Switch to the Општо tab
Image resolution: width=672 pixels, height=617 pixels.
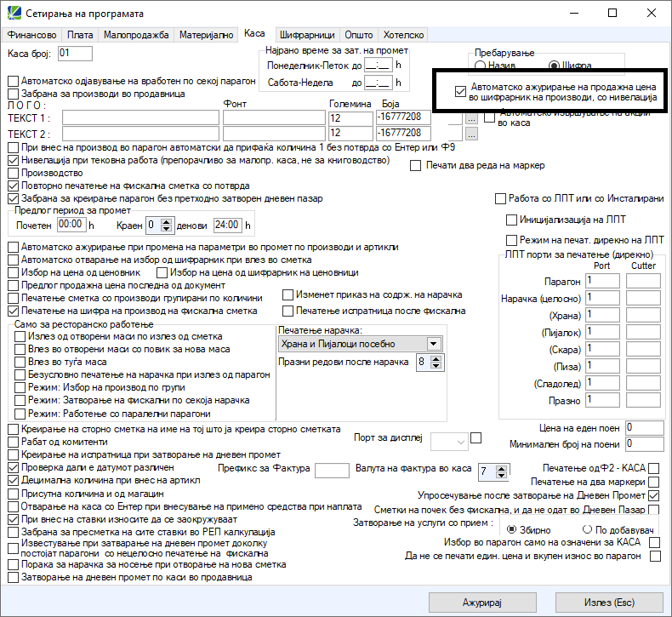[359, 35]
